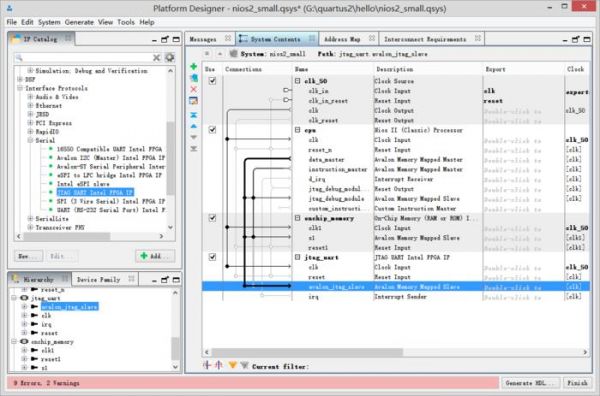Collapse the jtag_uart component row
The image size is (600, 396).
point(298,257)
